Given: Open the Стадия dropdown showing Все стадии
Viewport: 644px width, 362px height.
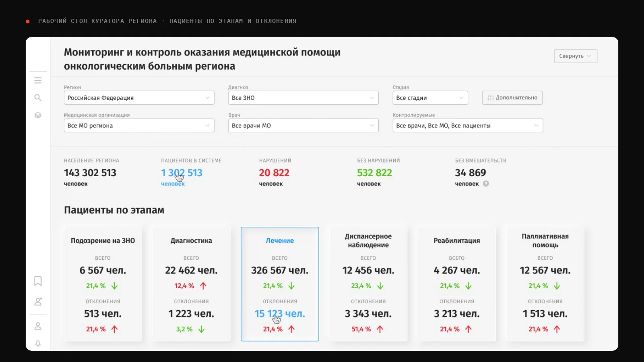Looking at the screenshot, I should click(x=430, y=98).
